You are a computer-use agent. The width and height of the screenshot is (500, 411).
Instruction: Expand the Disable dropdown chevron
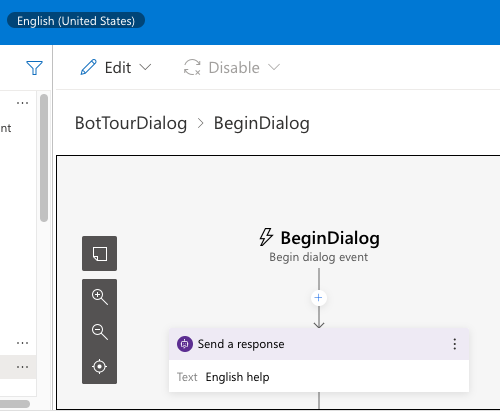[274, 67]
